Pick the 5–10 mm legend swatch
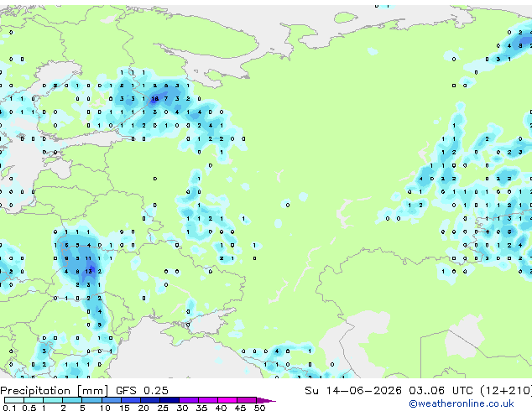Image resolution: width=532 pixels, height=411 pixels. (x=91, y=400)
